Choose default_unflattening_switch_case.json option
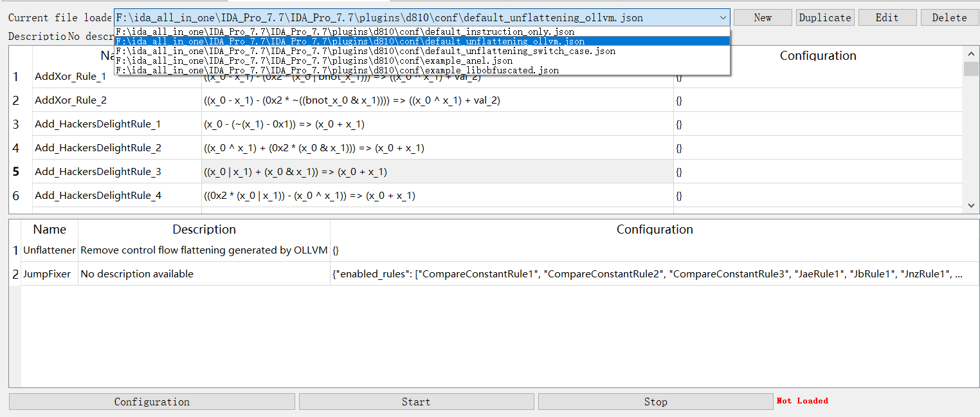Viewport: 980px width, 417px height. (365, 51)
